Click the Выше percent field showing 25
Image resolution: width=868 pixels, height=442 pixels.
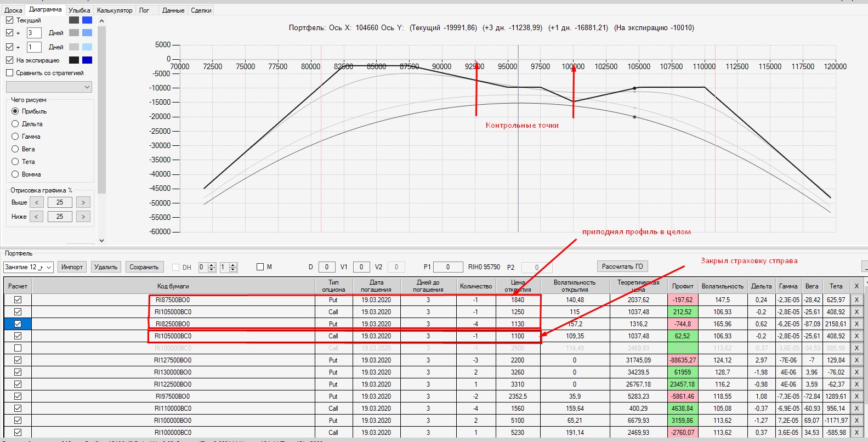[x=60, y=202]
